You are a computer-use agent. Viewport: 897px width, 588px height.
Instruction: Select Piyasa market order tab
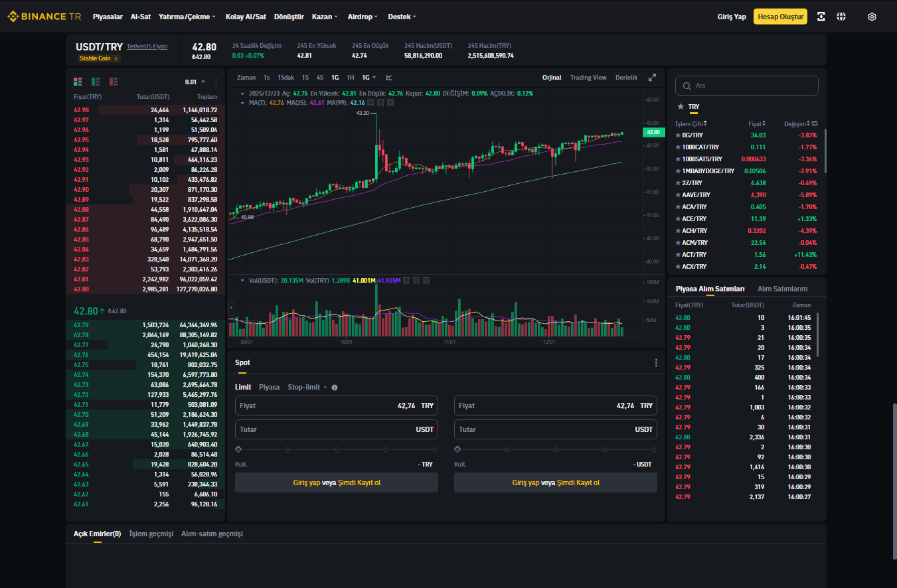(x=270, y=388)
